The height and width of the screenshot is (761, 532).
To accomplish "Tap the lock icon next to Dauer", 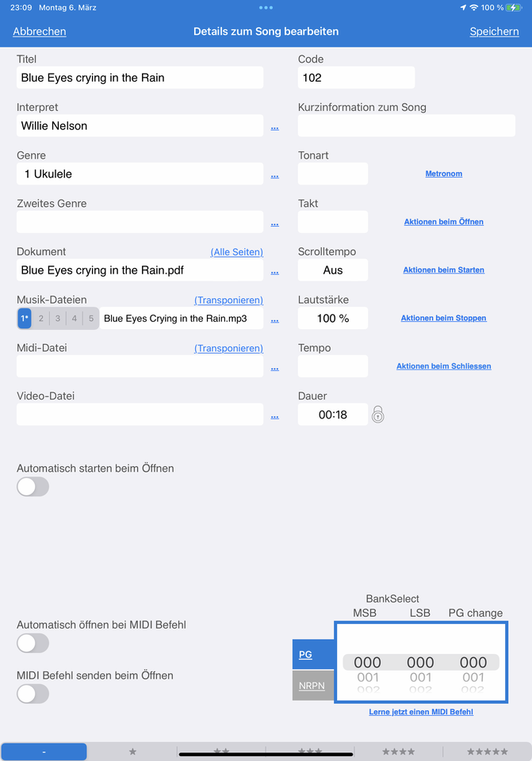I will (377, 415).
